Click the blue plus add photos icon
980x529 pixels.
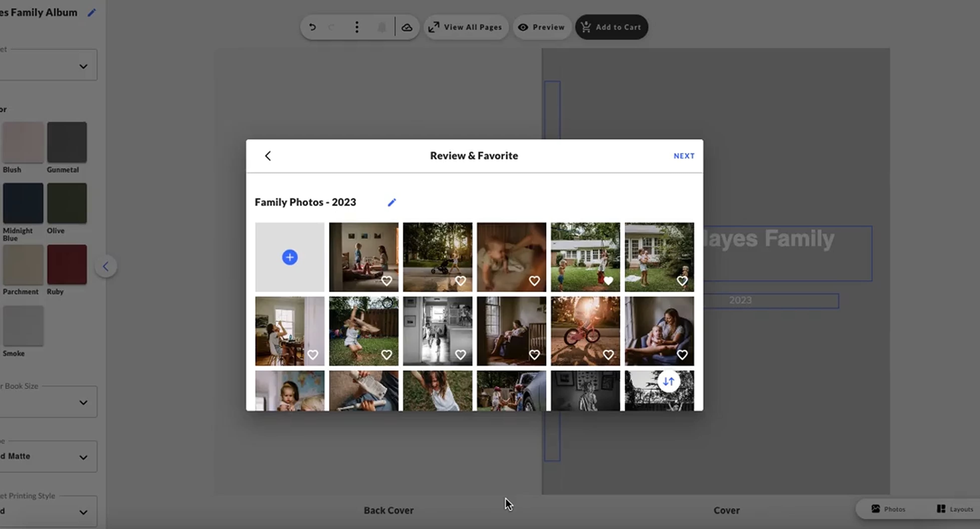[290, 257]
